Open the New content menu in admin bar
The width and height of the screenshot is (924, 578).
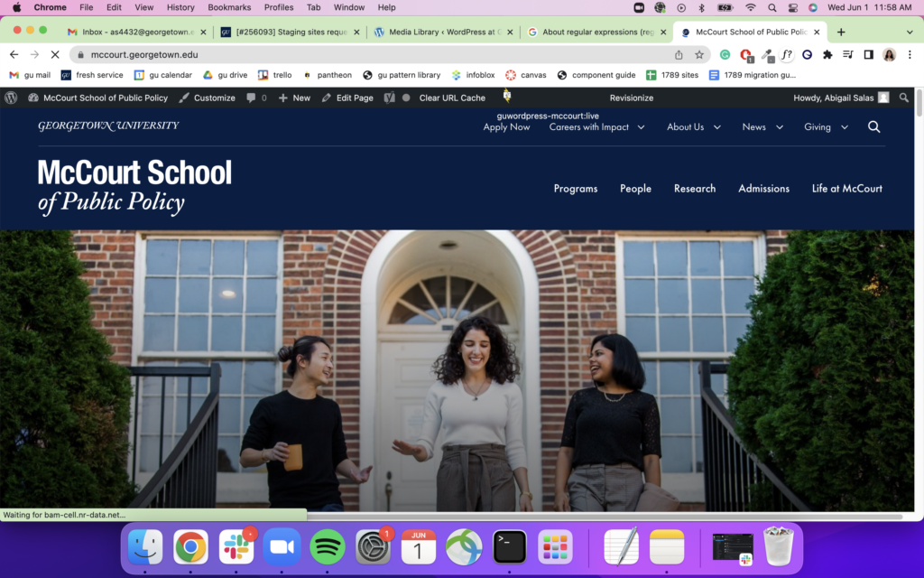click(294, 98)
